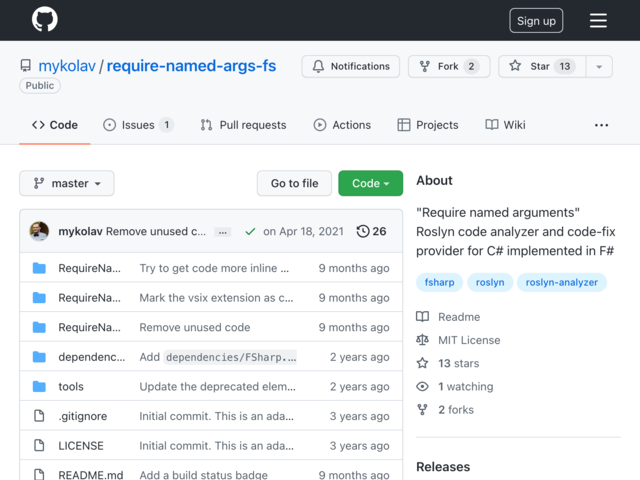Click the mykolav avatar thumbnail
This screenshot has width=640, height=480.
39,231
